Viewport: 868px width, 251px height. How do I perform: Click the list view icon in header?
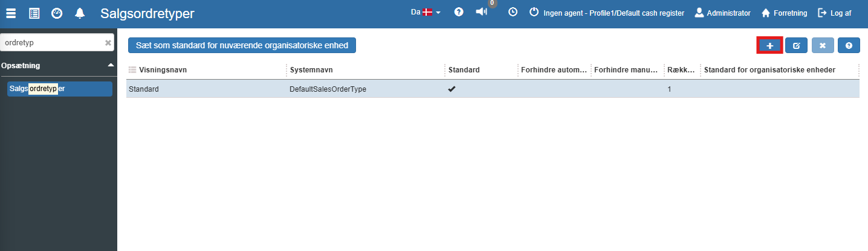pyautogui.click(x=34, y=13)
